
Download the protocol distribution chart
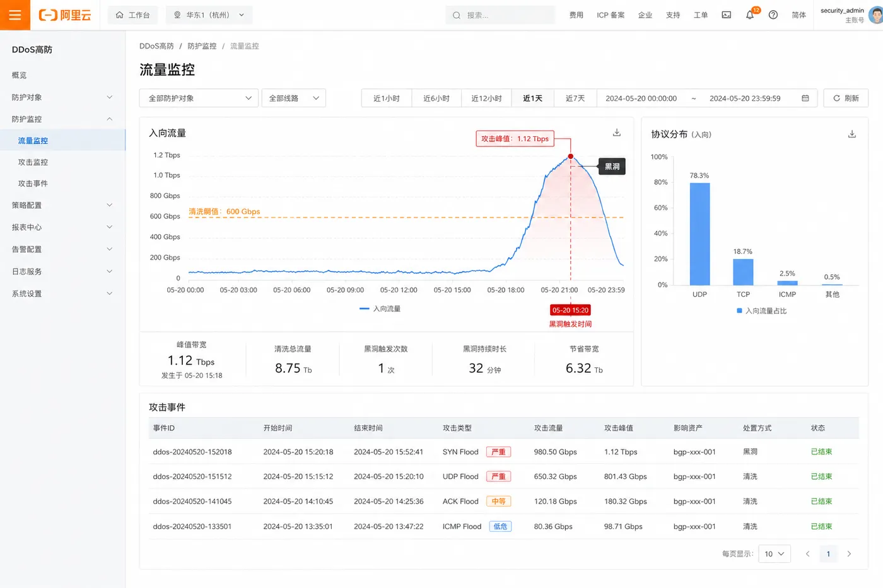click(852, 134)
